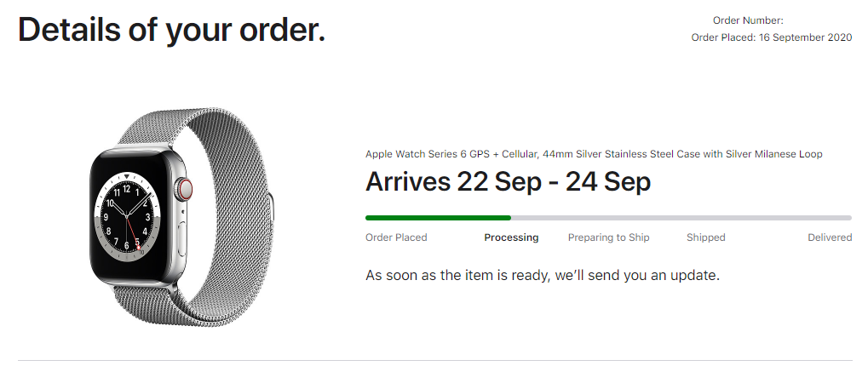
Task: Click the green filled part of progress bar
Action: [x=438, y=218]
